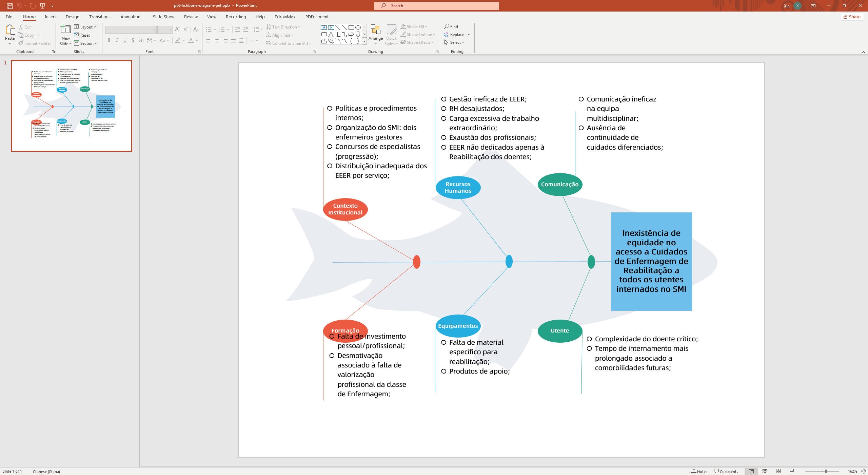Select the slide 1 thumbnail
This screenshot has height=475, width=868.
point(72,105)
